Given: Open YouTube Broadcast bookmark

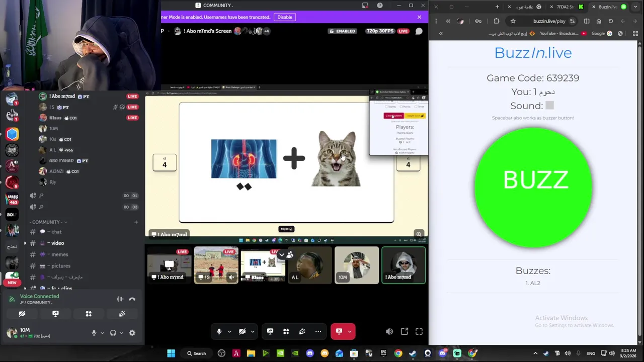Looking at the screenshot, I should pos(563,34).
